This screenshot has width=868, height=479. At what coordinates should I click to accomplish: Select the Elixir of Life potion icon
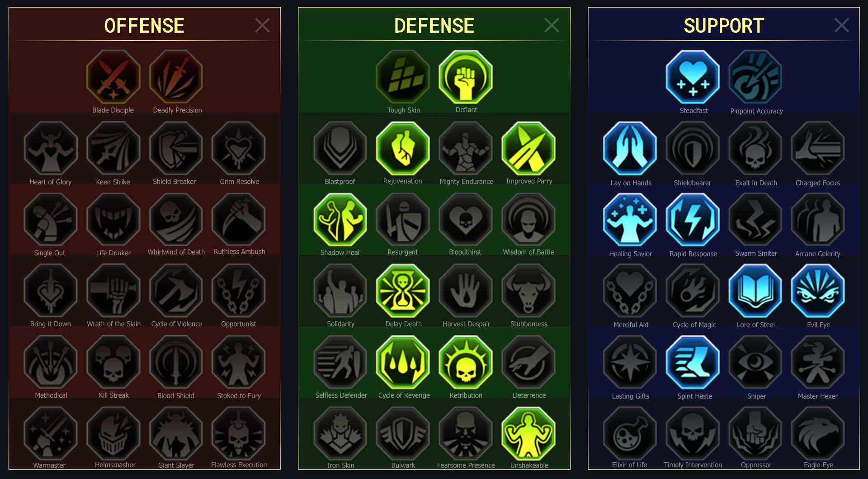630,433
